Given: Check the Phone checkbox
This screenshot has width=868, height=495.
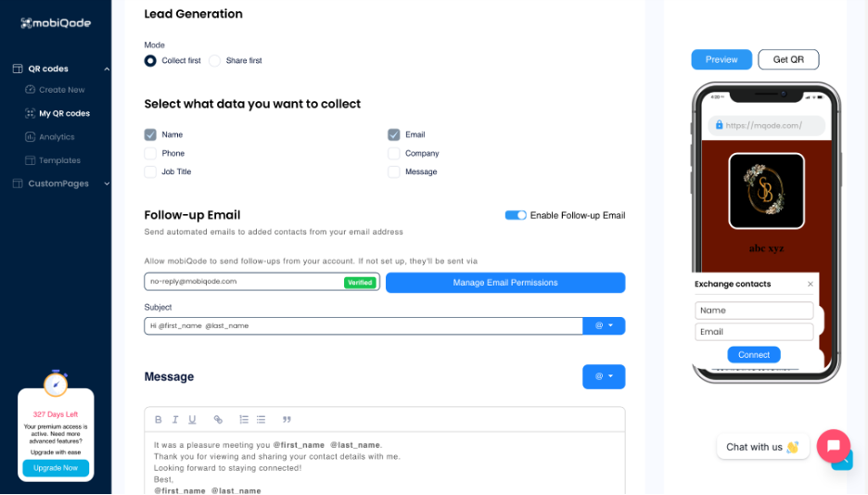Looking at the screenshot, I should pos(150,154).
